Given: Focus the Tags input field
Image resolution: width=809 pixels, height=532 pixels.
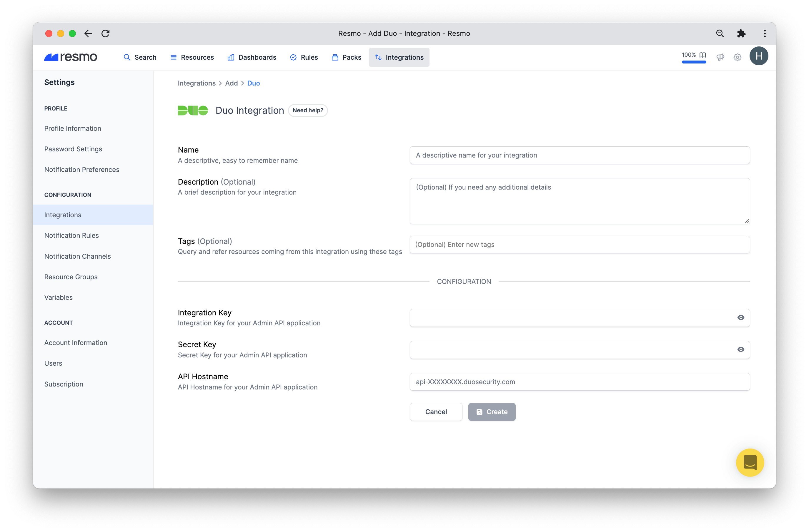Looking at the screenshot, I should (x=580, y=245).
